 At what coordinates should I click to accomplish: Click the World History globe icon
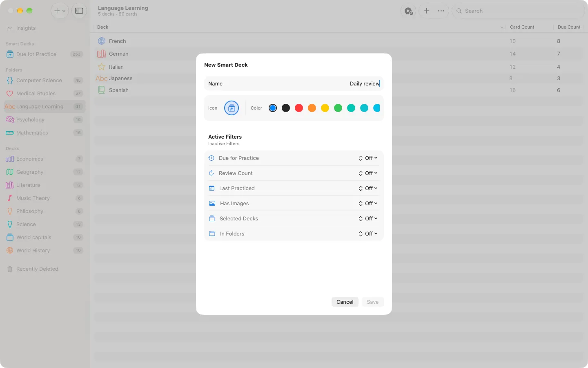[10, 251]
